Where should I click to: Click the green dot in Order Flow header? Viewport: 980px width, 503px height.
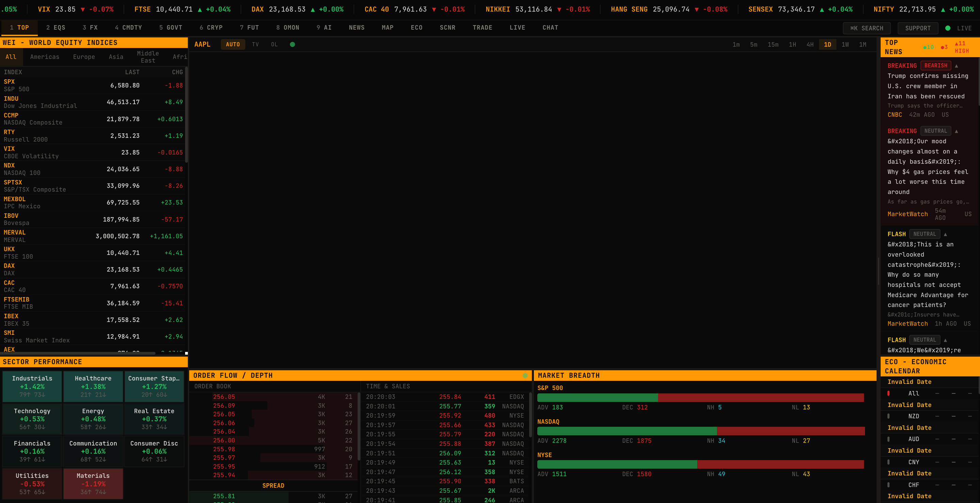(525, 375)
